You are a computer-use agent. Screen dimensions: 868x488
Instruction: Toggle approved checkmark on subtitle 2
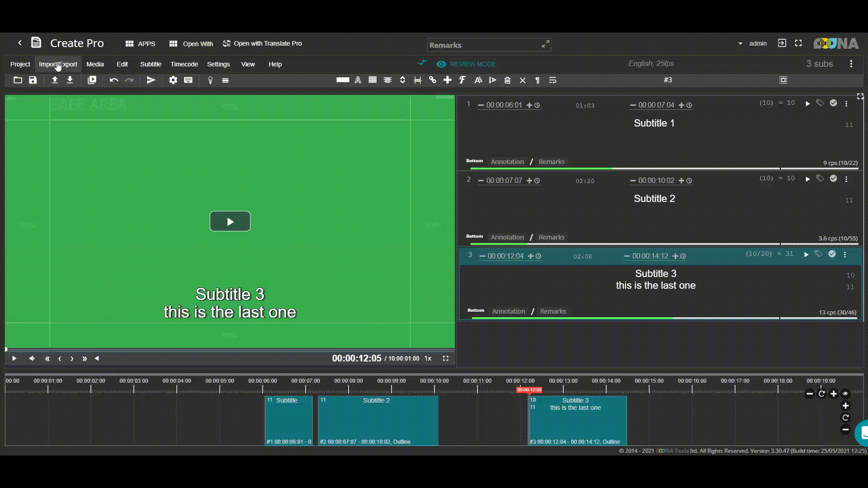(x=833, y=178)
